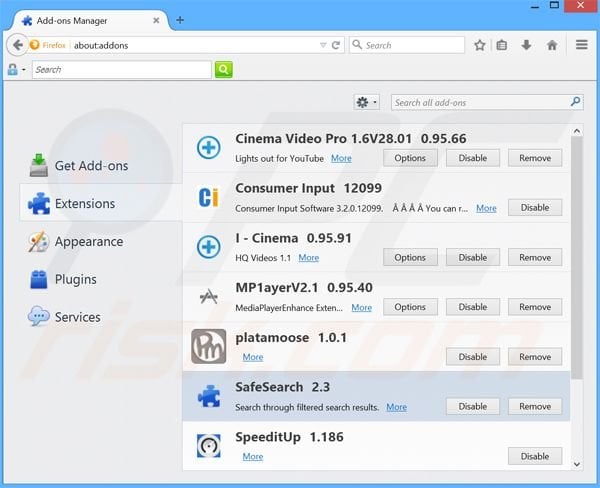The height and width of the screenshot is (488, 600).
Task: Click the I - Cinema extension icon
Action: tap(209, 247)
